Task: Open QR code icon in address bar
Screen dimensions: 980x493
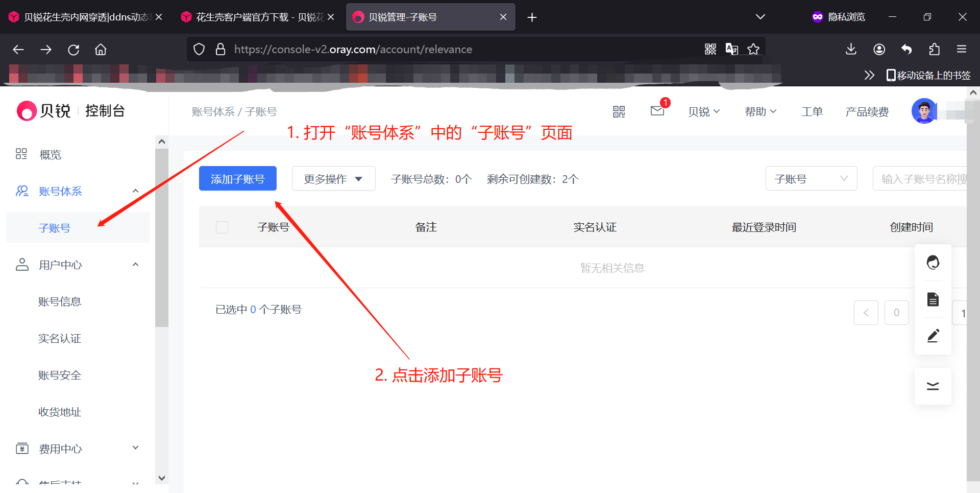Action: [x=710, y=49]
